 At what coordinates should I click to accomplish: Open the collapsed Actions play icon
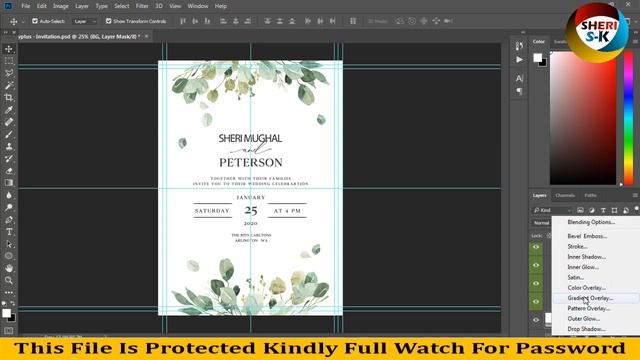[519, 60]
